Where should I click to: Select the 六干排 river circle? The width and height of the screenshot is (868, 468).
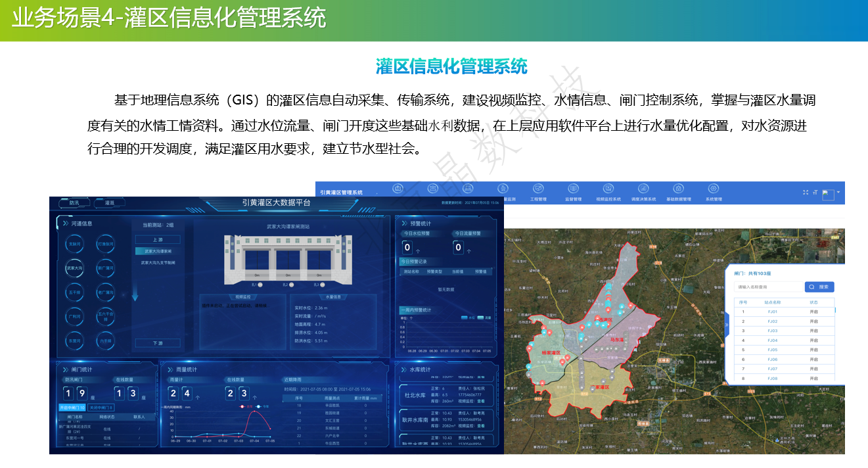(105, 341)
